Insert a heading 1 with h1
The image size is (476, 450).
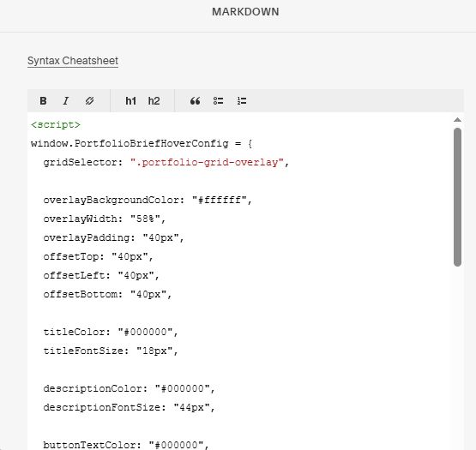coord(131,101)
